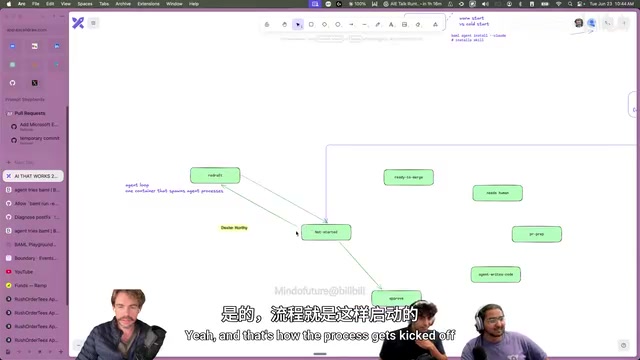Switch to the Diagnose postfix tab
640x360 pixels.
coord(33,217)
